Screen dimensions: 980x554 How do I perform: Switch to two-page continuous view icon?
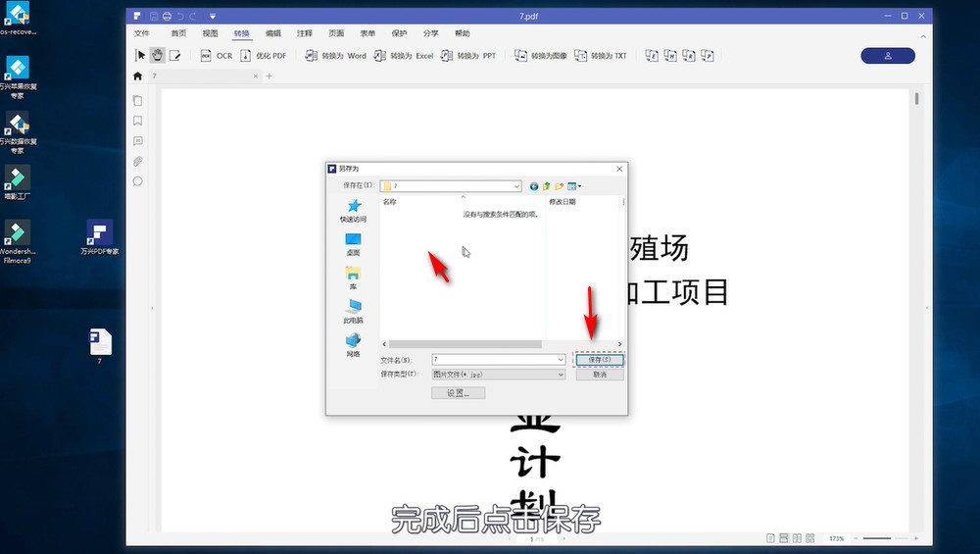[x=810, y=538]
